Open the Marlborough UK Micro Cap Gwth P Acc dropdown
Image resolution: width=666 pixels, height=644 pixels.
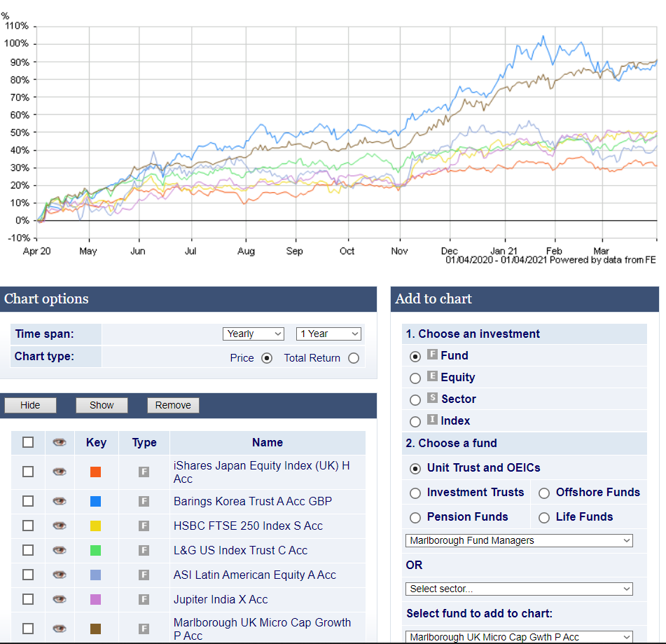click(x=519, y=637)
